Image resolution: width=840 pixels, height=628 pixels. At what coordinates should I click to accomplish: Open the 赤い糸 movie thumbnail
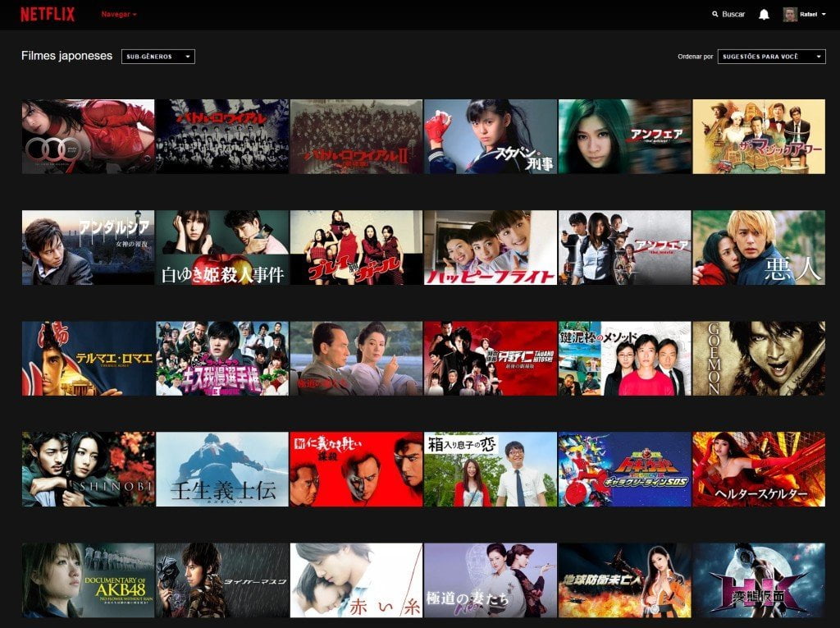click(x=356, y=580)
